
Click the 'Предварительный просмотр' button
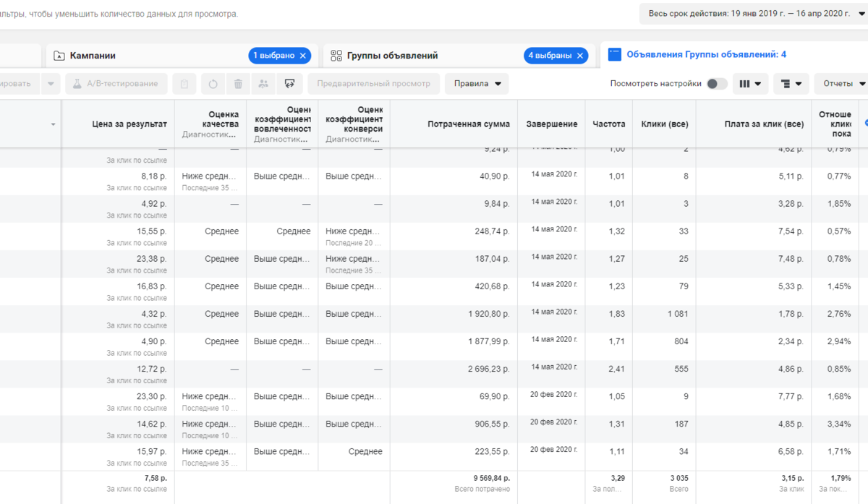373,84
